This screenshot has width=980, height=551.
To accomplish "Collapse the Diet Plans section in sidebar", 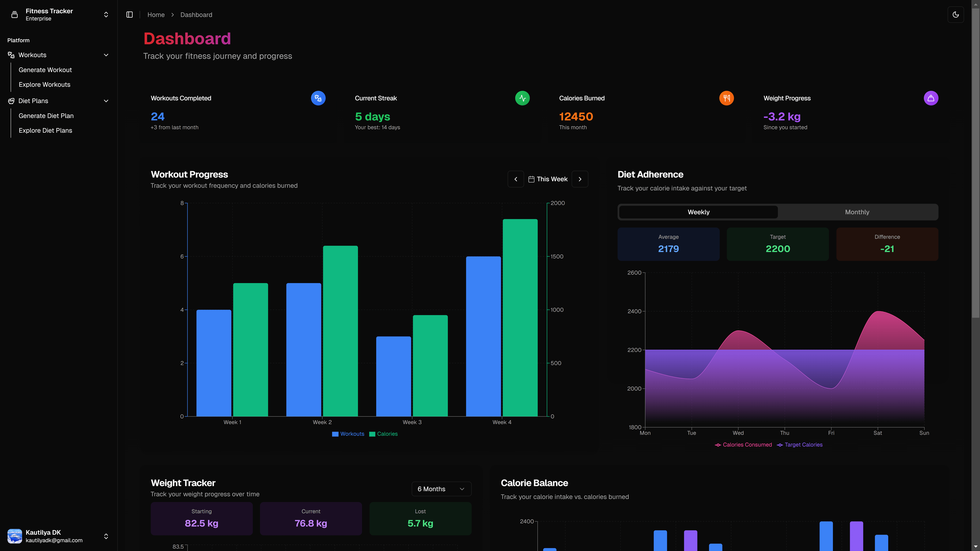I will 106,101.
